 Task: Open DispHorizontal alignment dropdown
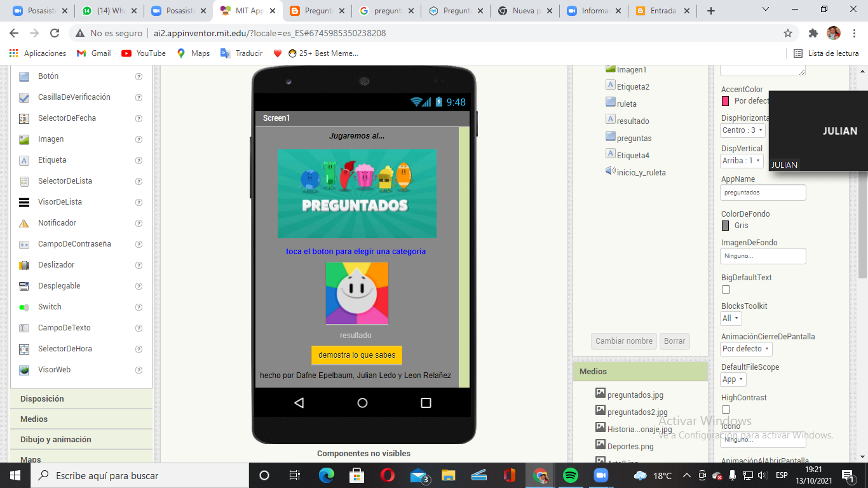click(x=743, y=130)
